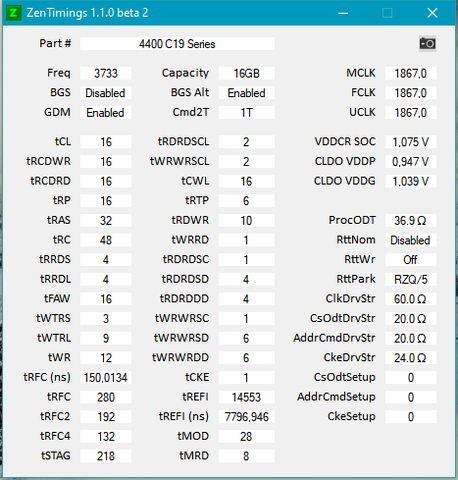Select the tCL value 16
This screenshot has width=458, height=480.
pyautogui.click(x=106, y=142)
